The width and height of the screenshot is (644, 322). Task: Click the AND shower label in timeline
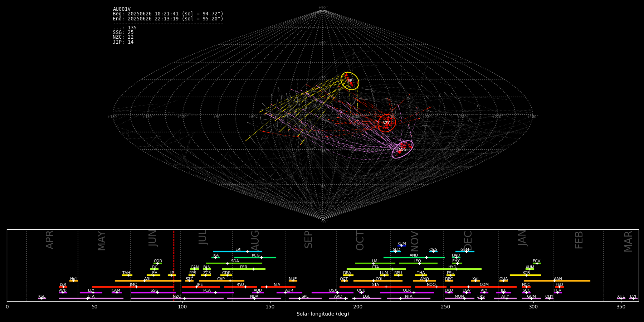pyautogui.click(x=414, y=255)
